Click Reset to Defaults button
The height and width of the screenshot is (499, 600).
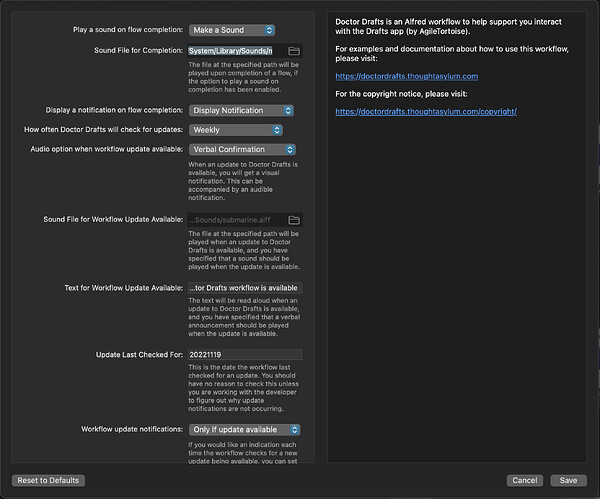(48, 481)
